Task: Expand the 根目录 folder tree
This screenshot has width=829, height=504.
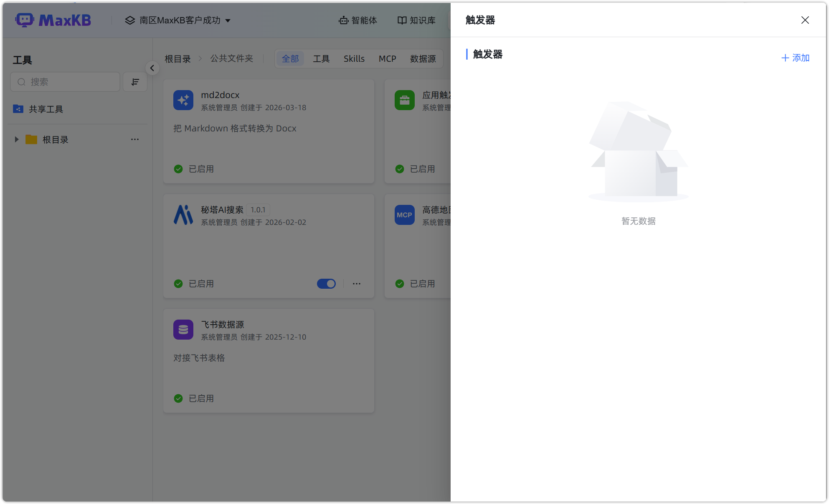Action: [x=17, y=139]
